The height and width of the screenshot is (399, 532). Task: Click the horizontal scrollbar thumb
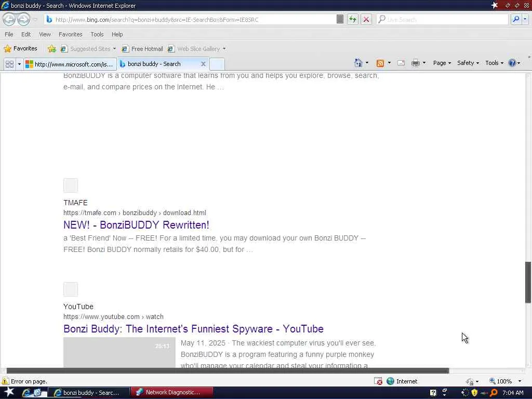pyautogui.click(x=228, y=370)
